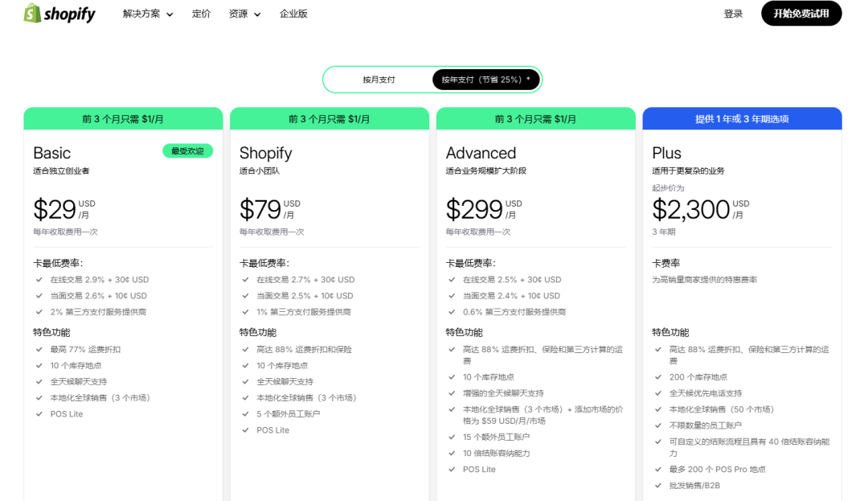Expand the 解决方案 dropdown menu
Image resolution: width=868 pixels, height=501 pixels.
coord(148,14)
